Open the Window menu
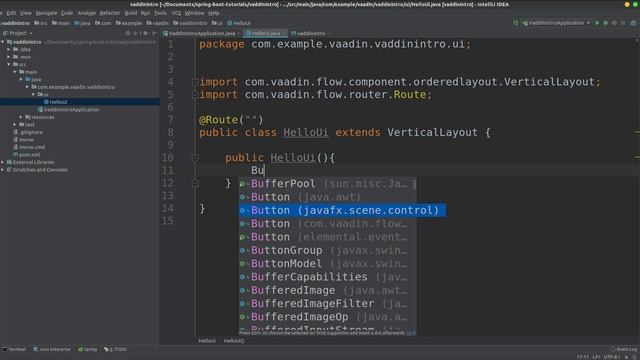Viewport: 640px width, 360px height. click(x=194, y=13)
